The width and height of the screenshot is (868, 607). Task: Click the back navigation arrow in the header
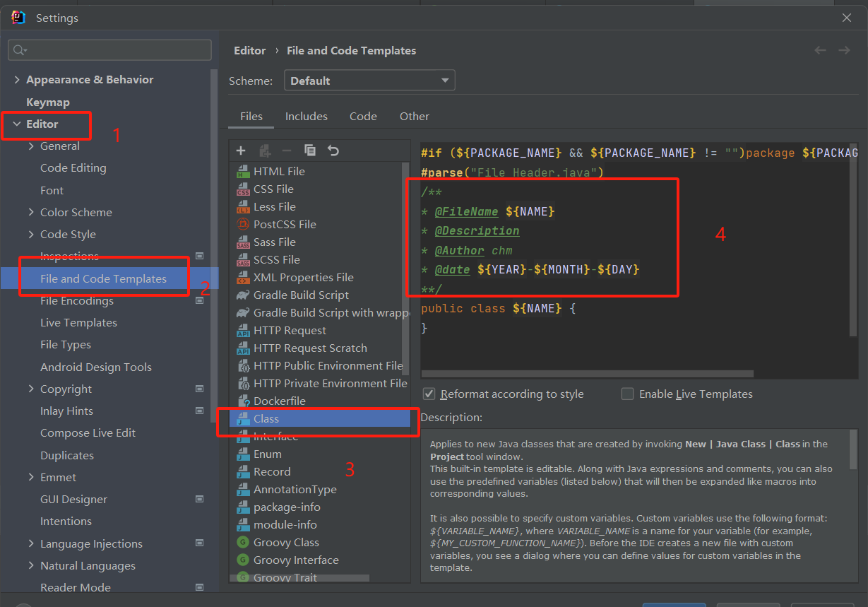coord(820,50)
